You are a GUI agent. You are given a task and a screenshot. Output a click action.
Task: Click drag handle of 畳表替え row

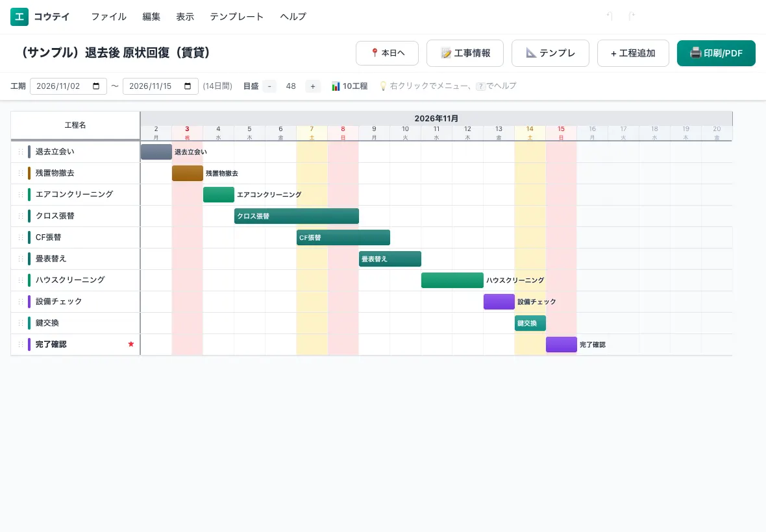21,259
